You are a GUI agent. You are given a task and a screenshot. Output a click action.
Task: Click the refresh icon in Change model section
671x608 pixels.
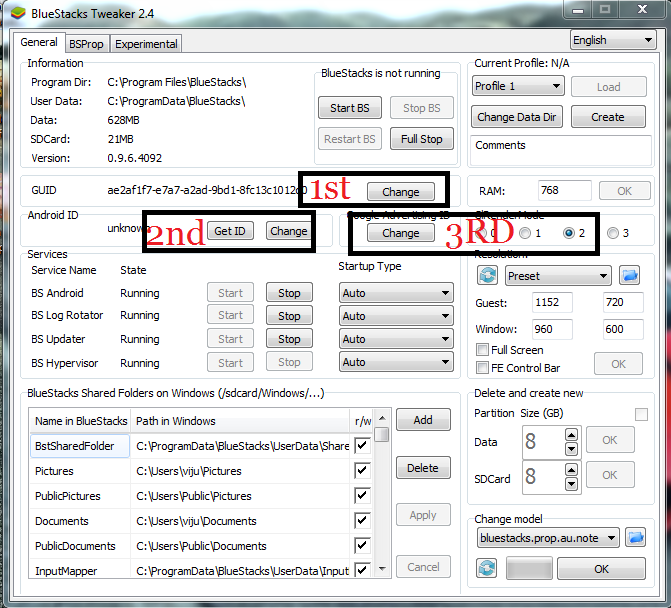pos(487,568)
